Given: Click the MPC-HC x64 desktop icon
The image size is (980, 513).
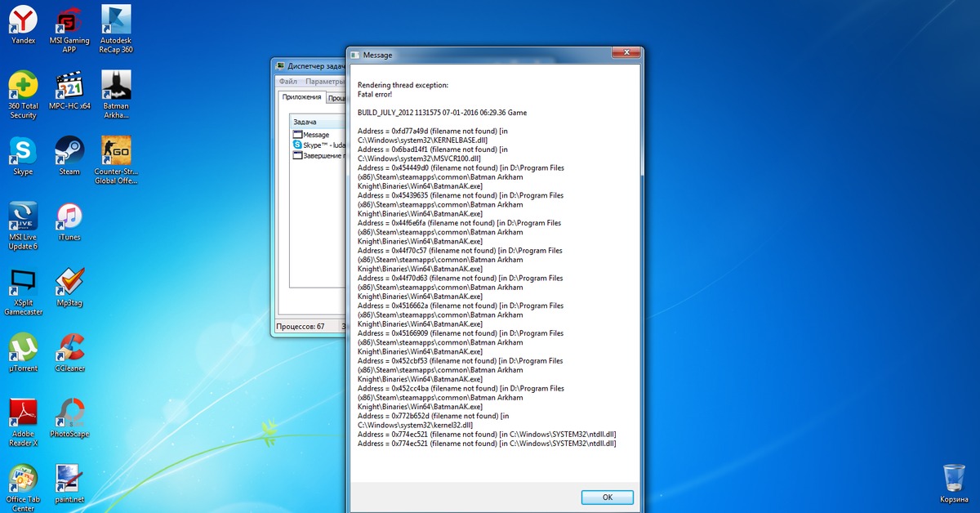Looking at the screenshot, I should [x=69, y=86].
